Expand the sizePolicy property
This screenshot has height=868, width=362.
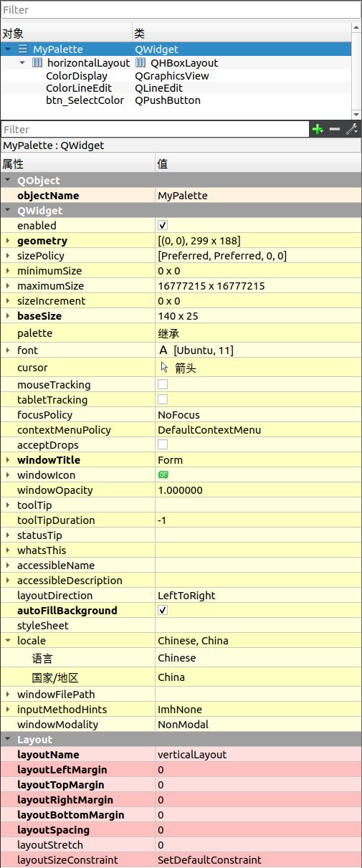pos(7,256)
